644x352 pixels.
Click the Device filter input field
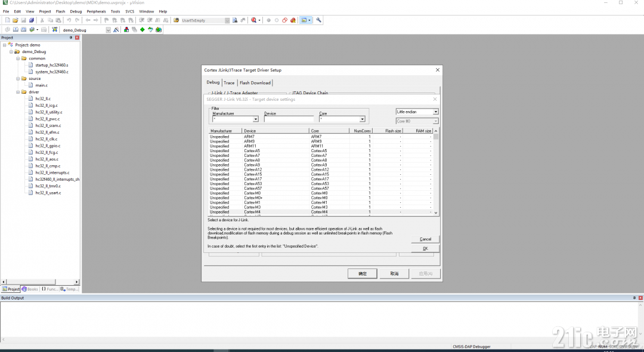pos(289,119)
